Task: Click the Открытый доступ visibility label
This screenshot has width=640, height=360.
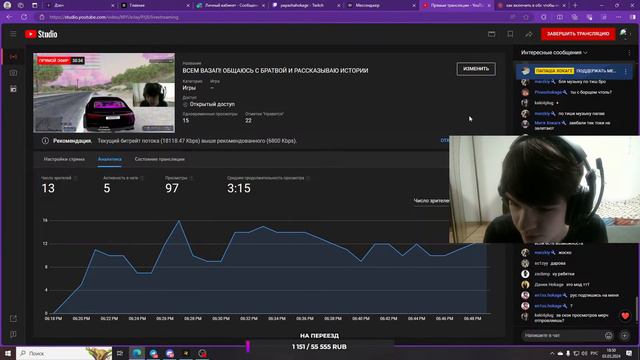Action: click(x=212, y=104)
